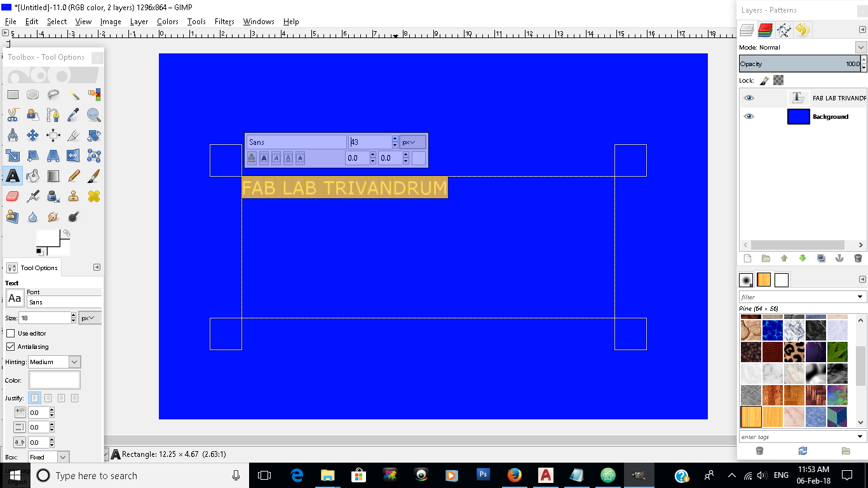
Task: Pick the Scale tool
Action: [x=13, y=156]
